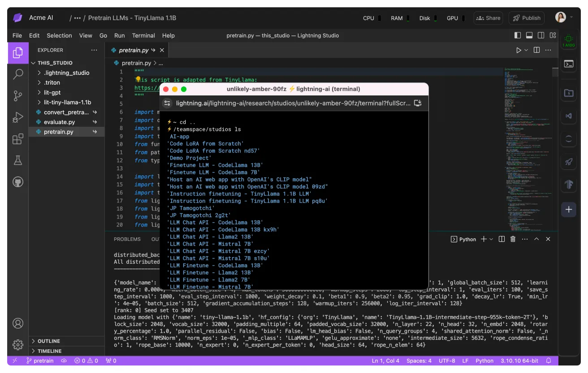Open the Selection menu

(x=59, y=35)
